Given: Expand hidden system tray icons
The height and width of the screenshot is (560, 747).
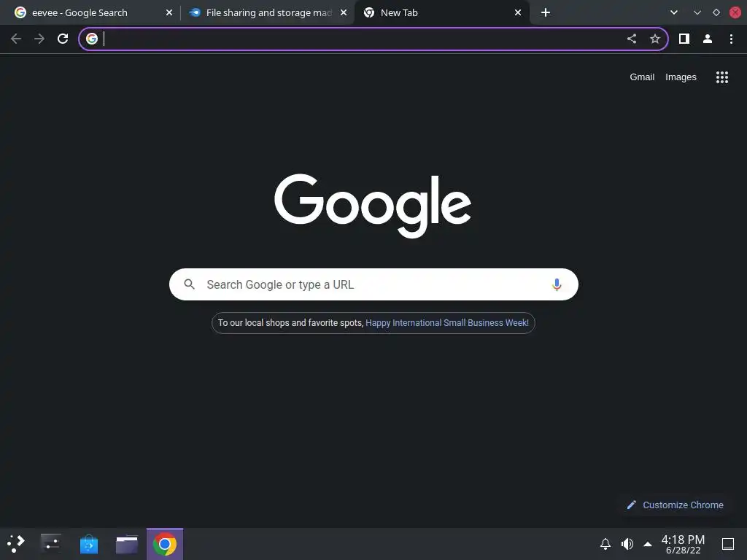Looking at the screenshot, I should (x=648, y=544).
